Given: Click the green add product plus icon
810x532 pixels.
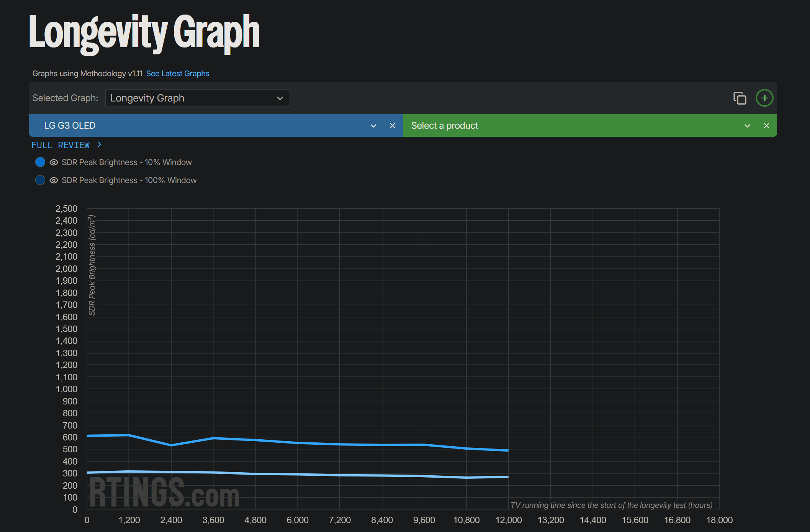Looking at the screenshot, I should tap(764, 98).
